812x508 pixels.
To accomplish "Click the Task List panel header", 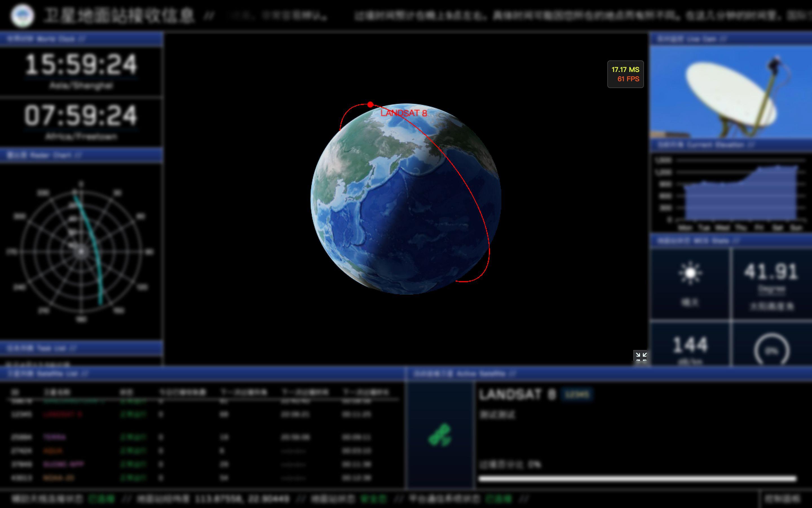I will click(x=81, y=348).
